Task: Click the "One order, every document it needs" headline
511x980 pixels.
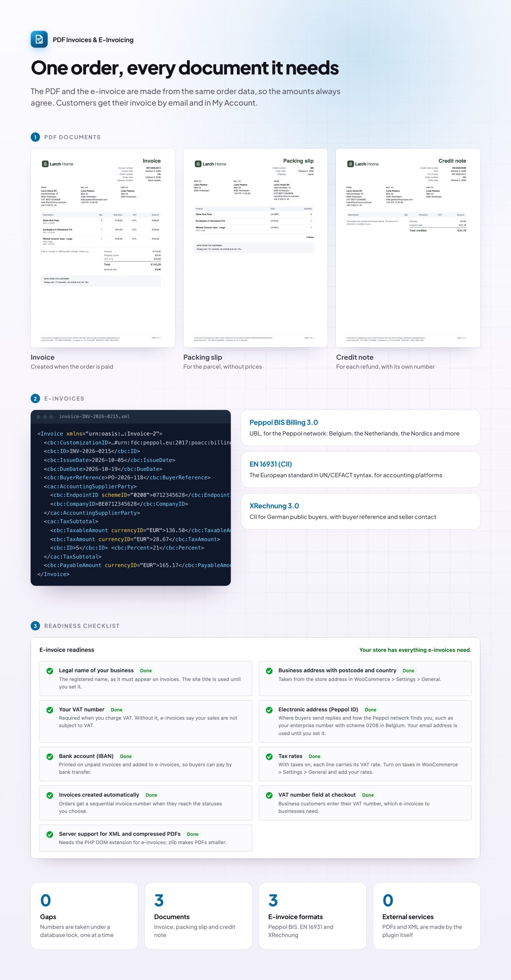Action: [x=185, y=68]
